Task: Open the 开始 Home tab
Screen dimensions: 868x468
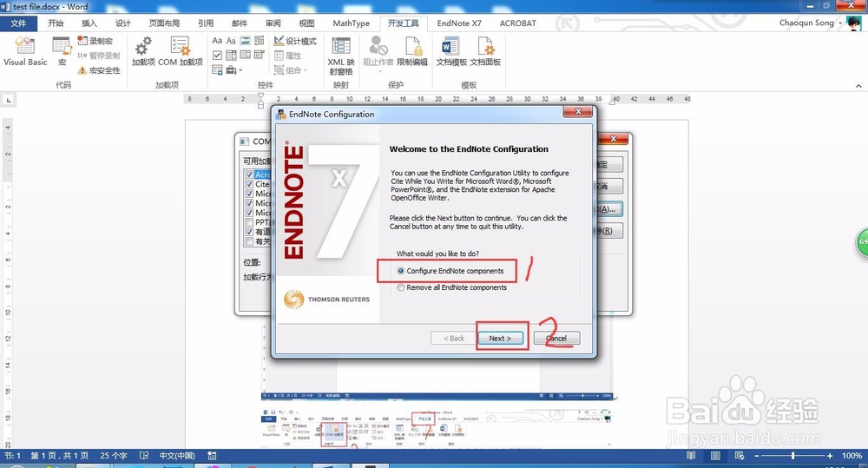Action: click(x=56, y=23)
